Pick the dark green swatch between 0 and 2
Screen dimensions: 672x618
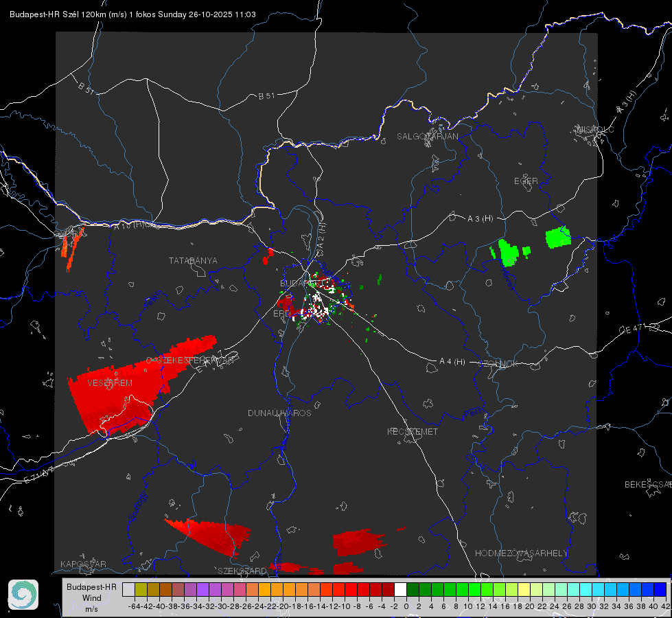click(413, 589)
